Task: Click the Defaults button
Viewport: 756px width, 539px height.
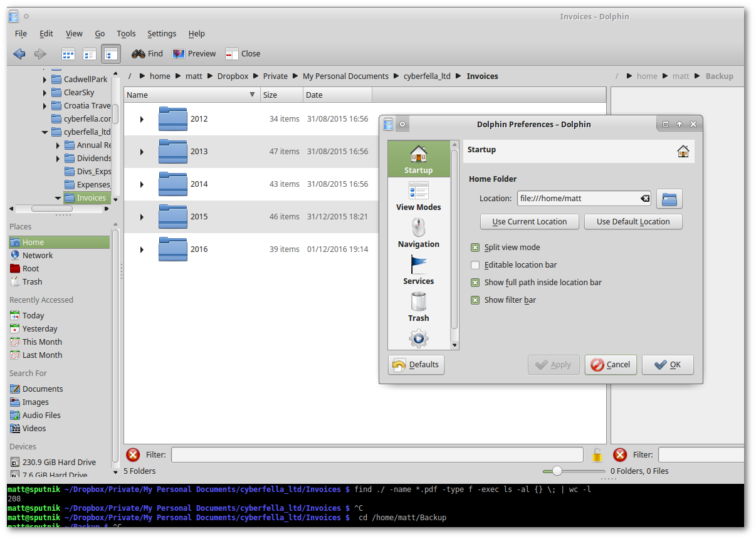Action: (x=416, y=365)
